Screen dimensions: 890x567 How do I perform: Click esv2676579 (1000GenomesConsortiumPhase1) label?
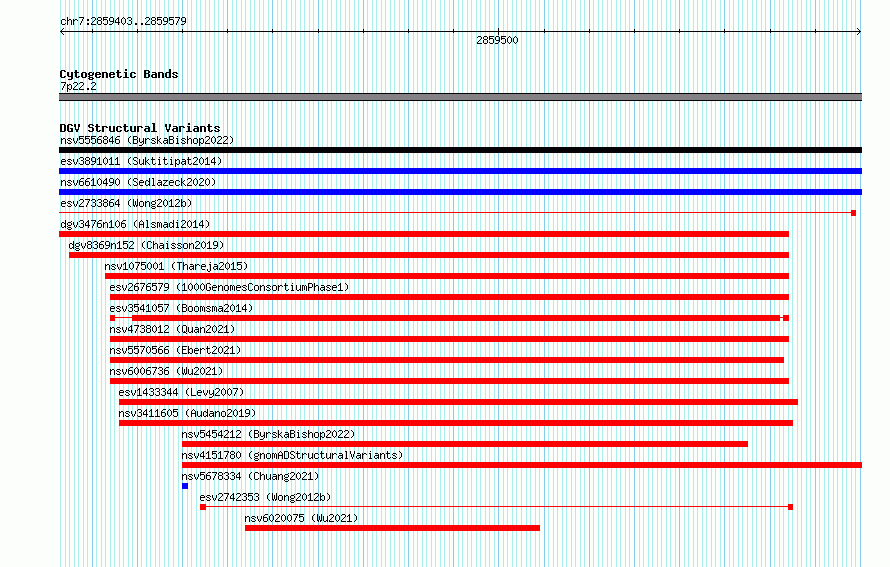point(229,287)
